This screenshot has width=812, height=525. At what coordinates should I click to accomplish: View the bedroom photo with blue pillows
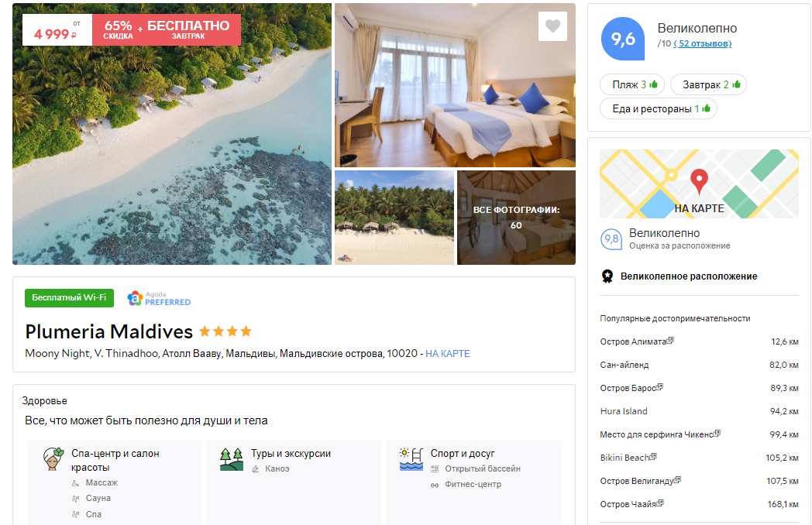click(455, 85)
